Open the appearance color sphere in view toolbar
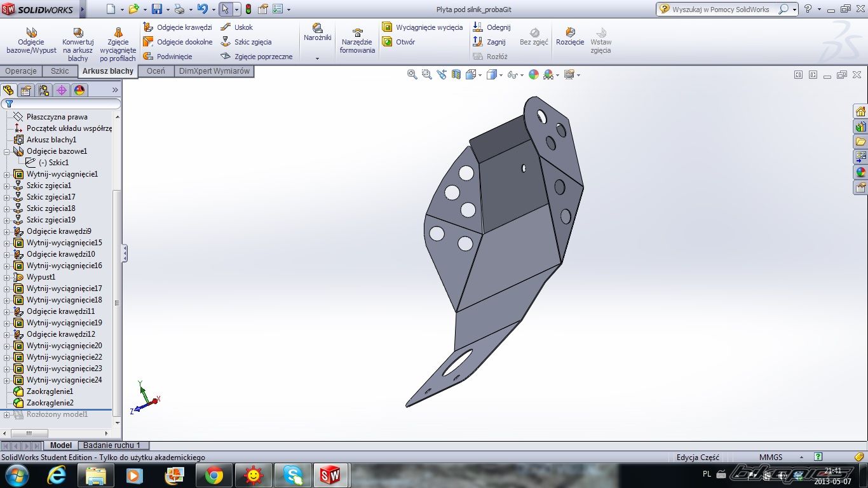 534,74
